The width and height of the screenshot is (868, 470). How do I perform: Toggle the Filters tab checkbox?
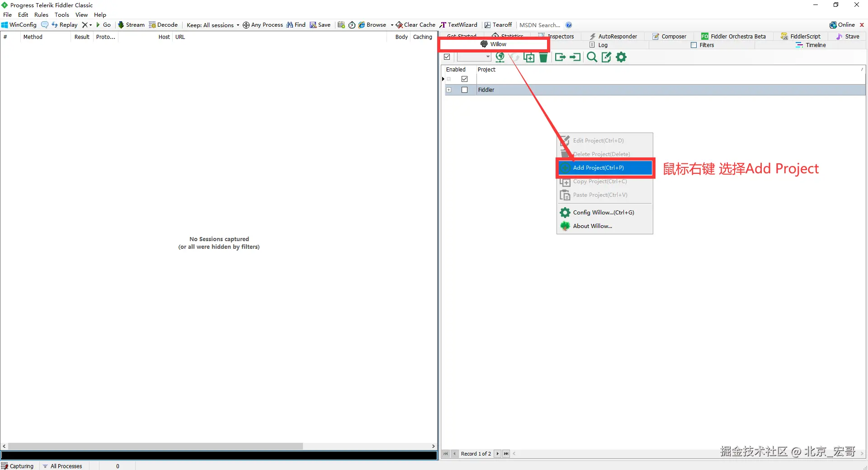pos(693,45)
